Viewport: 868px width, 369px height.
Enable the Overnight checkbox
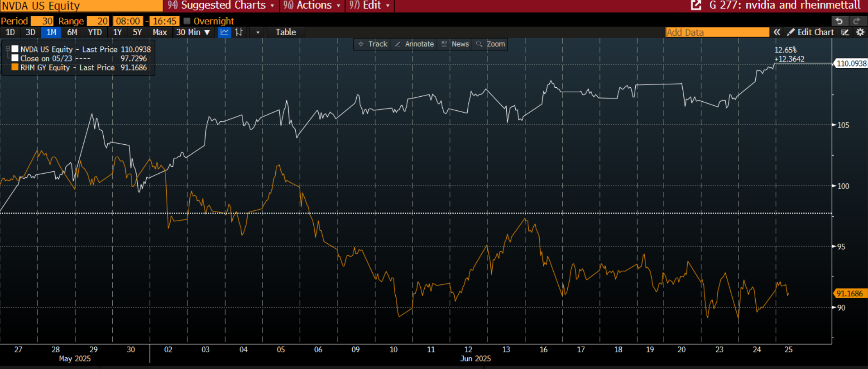187,21
